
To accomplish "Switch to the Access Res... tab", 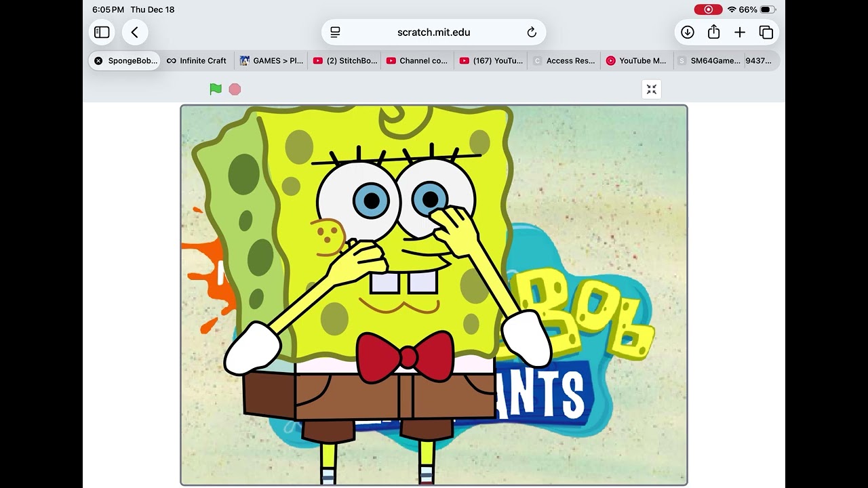I will point(564,60).
